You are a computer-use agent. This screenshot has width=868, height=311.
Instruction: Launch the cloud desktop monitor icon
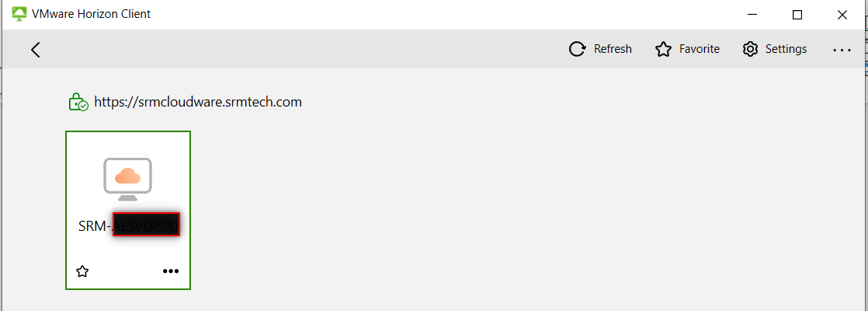coord(128,179)
